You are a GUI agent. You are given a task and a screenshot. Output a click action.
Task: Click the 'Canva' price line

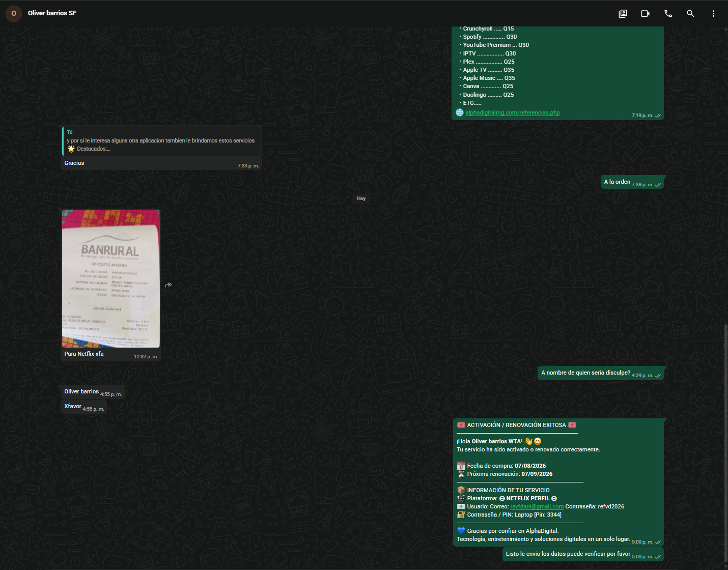[487, 86]
